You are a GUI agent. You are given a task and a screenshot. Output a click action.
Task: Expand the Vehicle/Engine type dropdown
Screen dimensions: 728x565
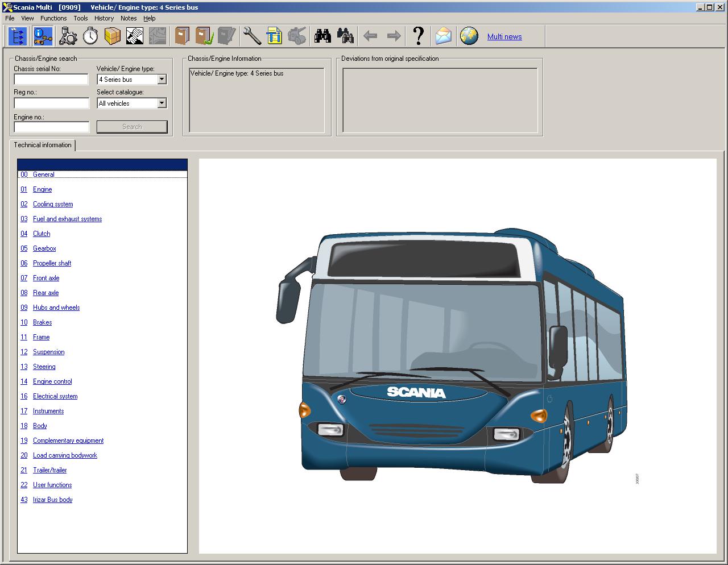tap(162, 79)
